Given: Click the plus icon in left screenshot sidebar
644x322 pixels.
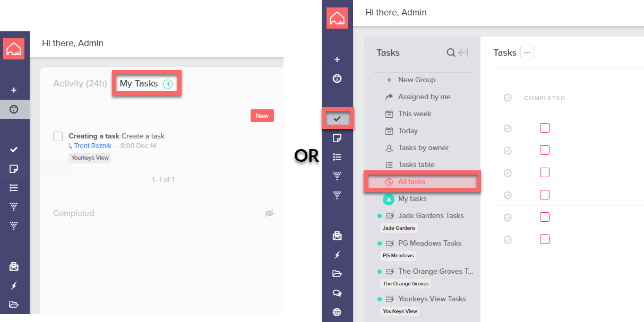Looking at the screenshot, I should pyautogui.click(x=14, y=90).
